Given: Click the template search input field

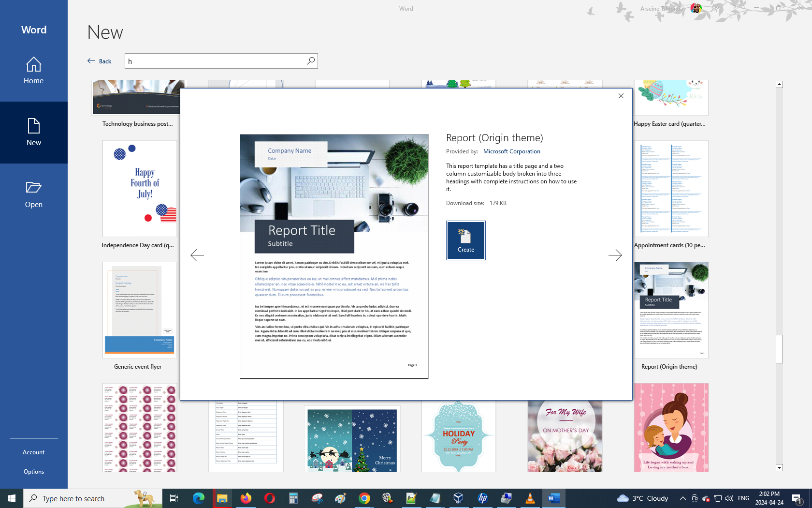Looking at the screenshot, I should tap(215, 61).
